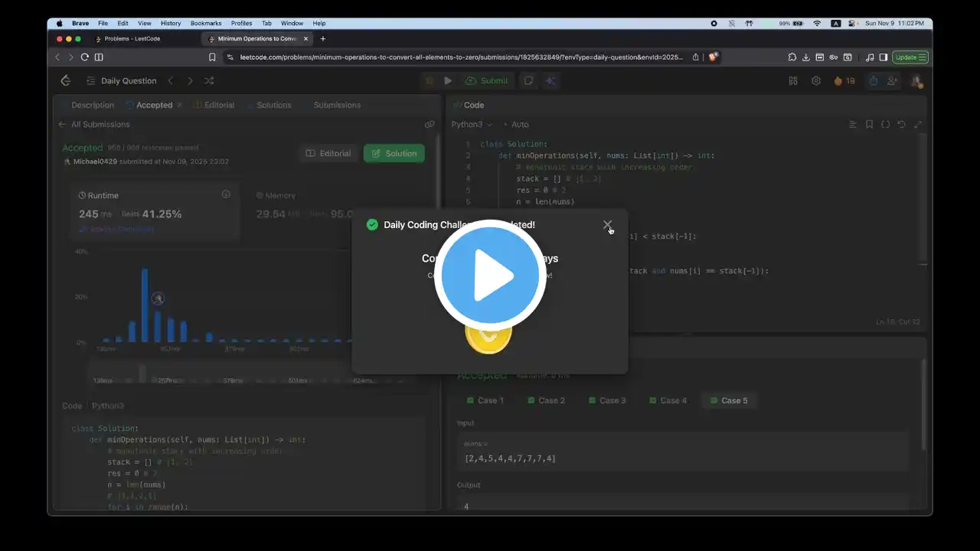The height and width of the screenshot is (551, 980).
Task: Click the Brave Shields lion icon
Action: pyautogui.click(x=713, y=57)
